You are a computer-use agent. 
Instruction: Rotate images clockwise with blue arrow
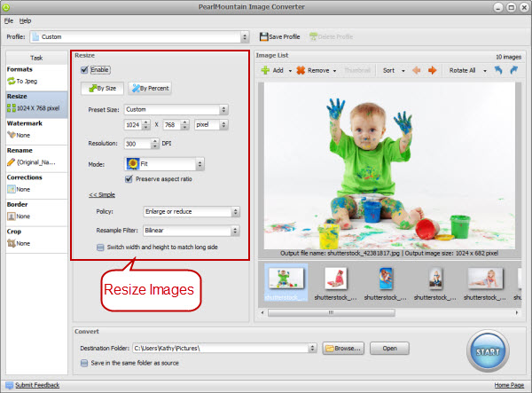(513, 70)
